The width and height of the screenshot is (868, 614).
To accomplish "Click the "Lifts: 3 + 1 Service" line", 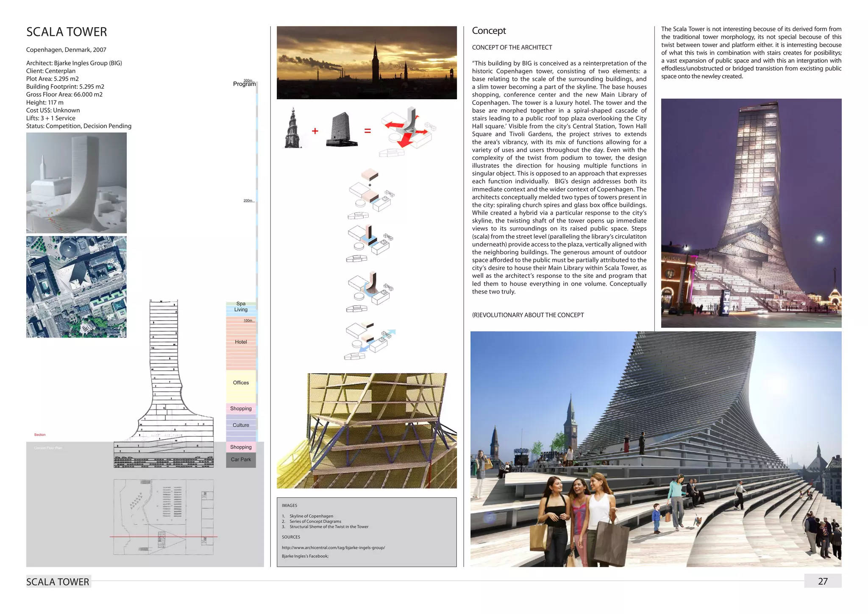I will click(x=51, y=118).
